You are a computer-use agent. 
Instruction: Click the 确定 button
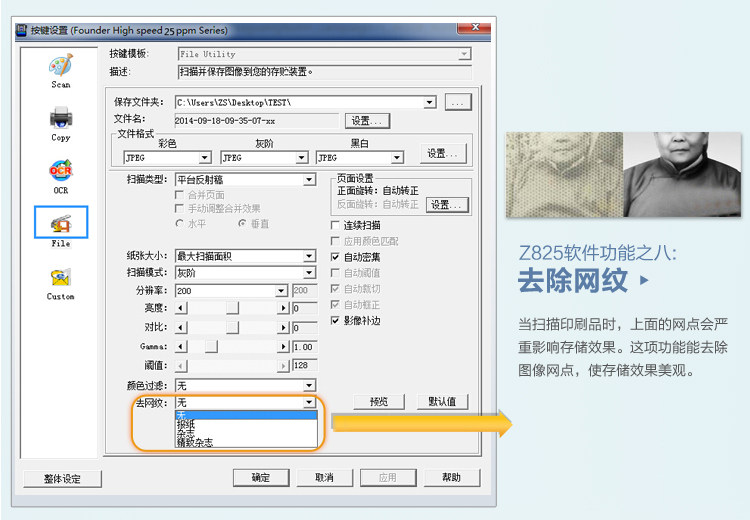pos(261,477)
